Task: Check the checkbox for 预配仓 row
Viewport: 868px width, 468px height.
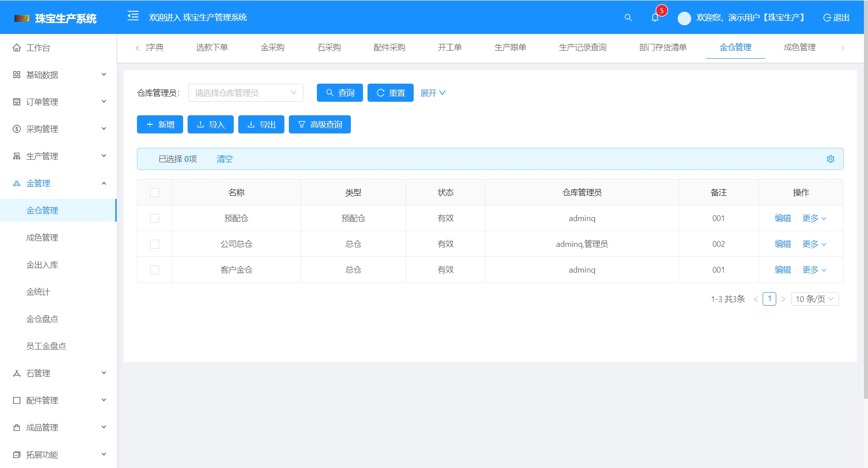Action: (155, 218)
